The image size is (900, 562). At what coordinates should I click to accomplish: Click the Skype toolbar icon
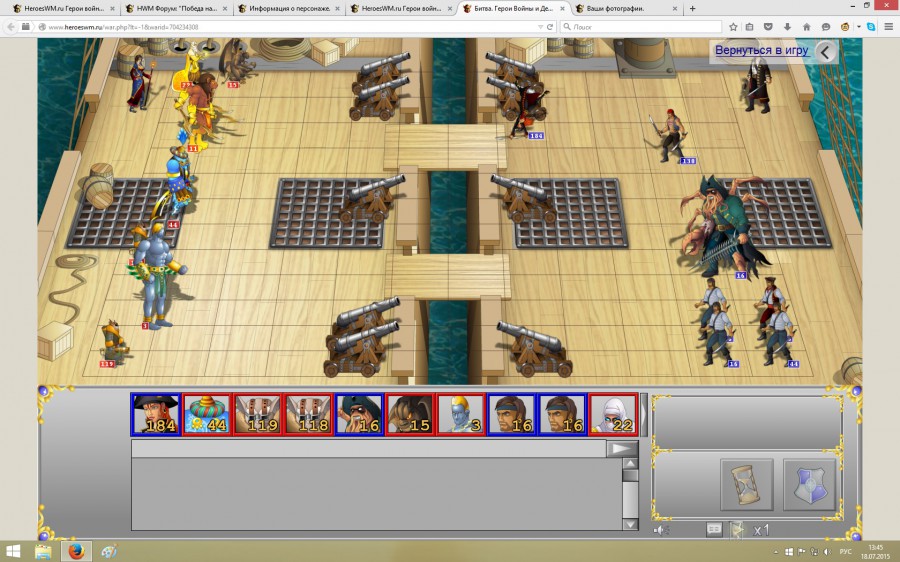(x=871, y=27)
